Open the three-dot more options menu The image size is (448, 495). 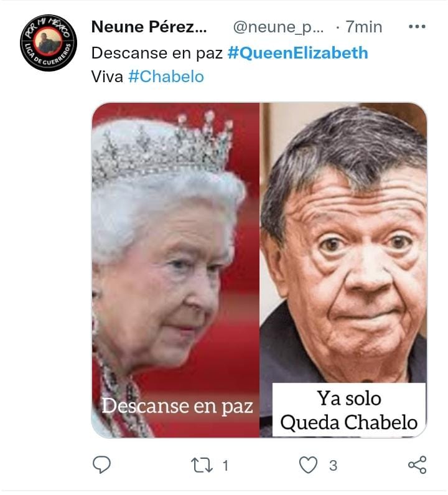(417, 27)
